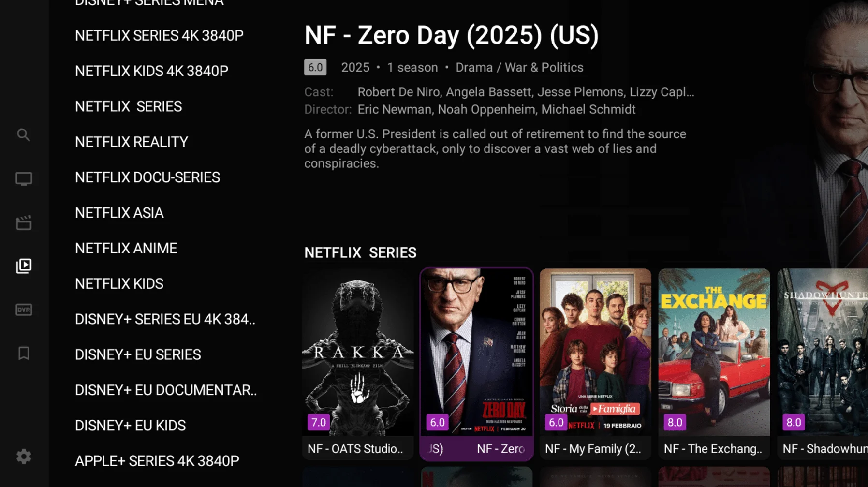Select the NETFLIX ASIA category
Screen dimensions: 868x487
[x=119, y=213]
